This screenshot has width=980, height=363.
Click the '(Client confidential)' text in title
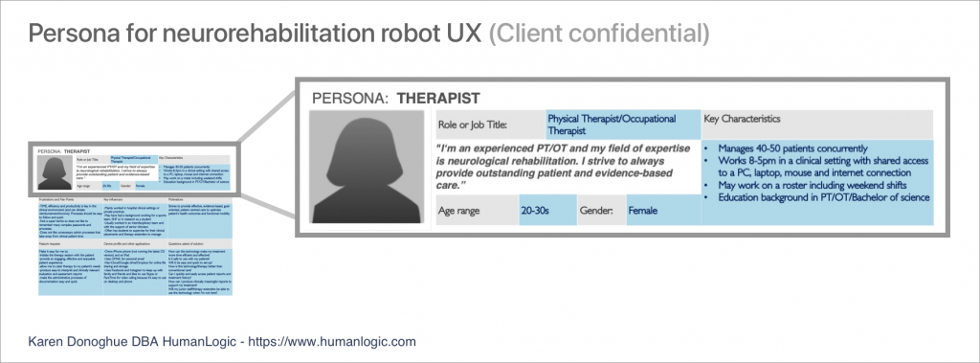click(x=599, y=34)
